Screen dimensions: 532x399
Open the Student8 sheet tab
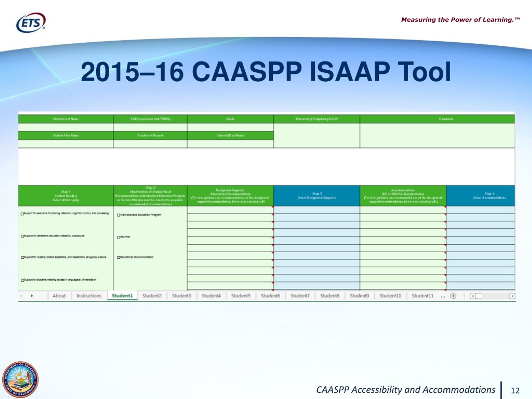(330, 296)
